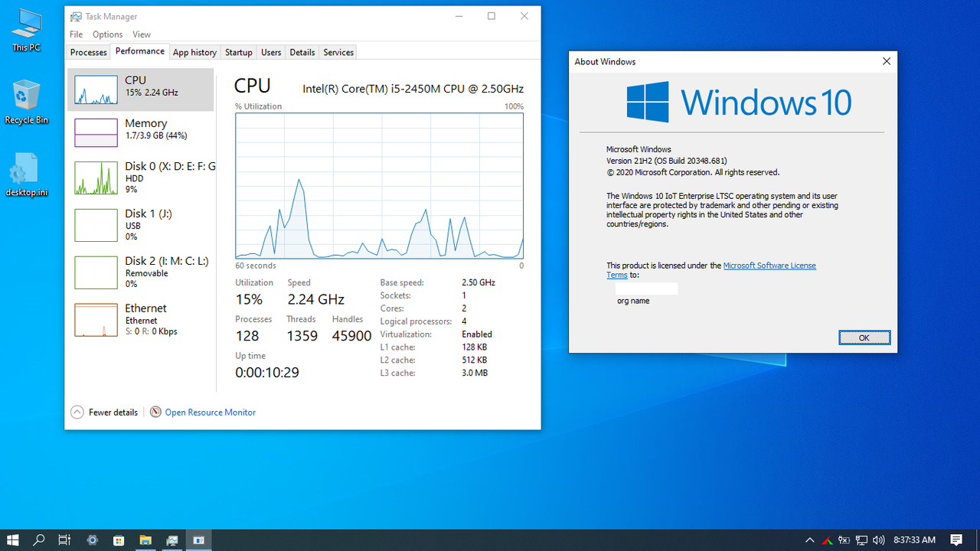The height and width of the screenshot is (551, 980).
Task: Minimize the Task Manager window
Action: (459, 16)
